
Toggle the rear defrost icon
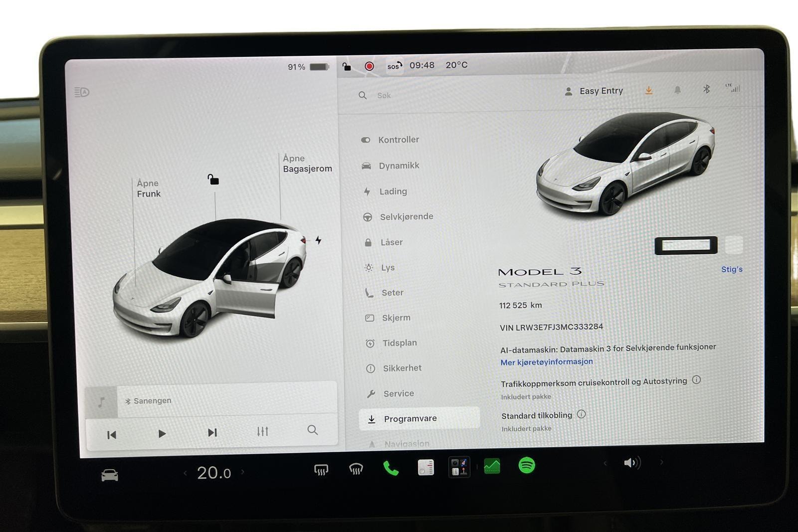point(321,470)
